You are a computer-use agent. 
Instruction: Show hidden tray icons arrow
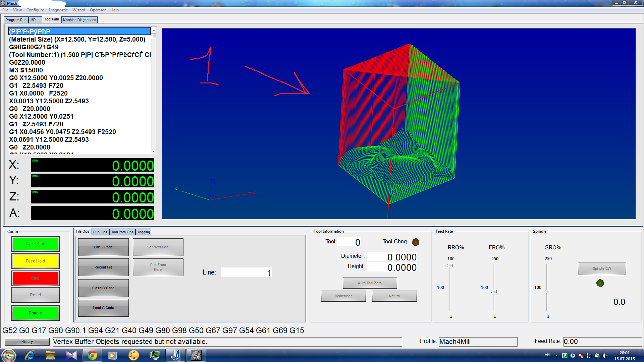pyautogui.click(x=556, y=356)
